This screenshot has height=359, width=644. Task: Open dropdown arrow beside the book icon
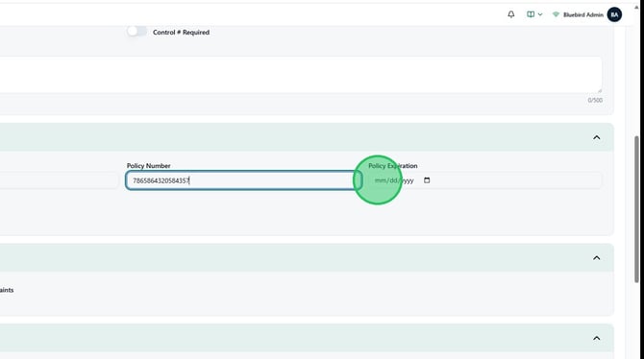coord(540,14)
